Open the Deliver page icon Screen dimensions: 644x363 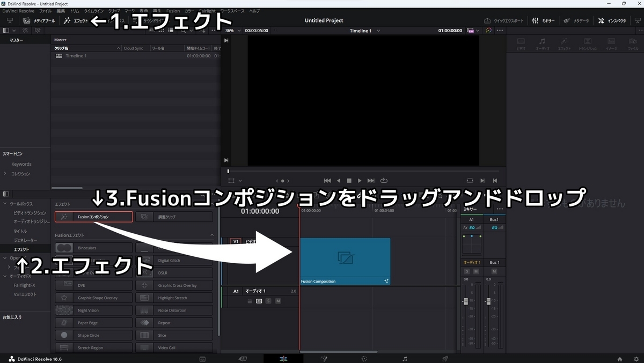tap(444, 358)
